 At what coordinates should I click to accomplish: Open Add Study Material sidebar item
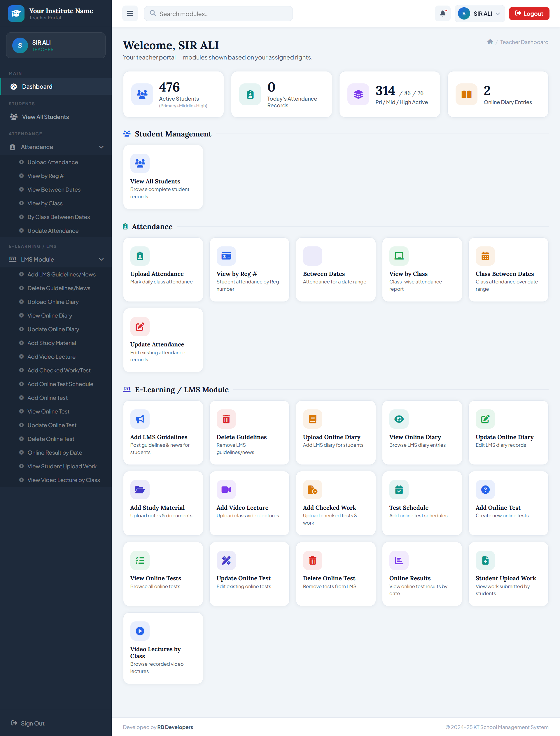click(x=56, y=343)
